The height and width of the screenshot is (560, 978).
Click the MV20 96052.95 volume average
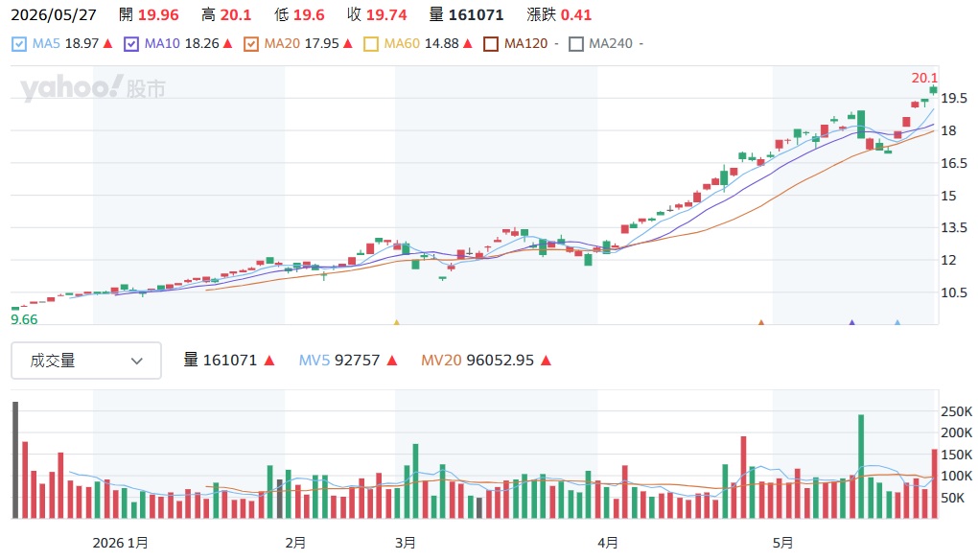(x=477, y=361)
